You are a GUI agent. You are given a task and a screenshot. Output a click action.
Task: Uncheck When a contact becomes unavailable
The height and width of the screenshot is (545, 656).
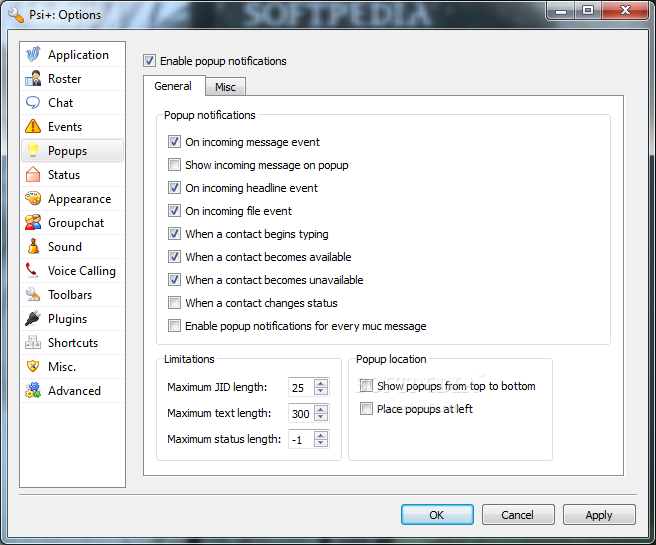click(x=174, y=280)
